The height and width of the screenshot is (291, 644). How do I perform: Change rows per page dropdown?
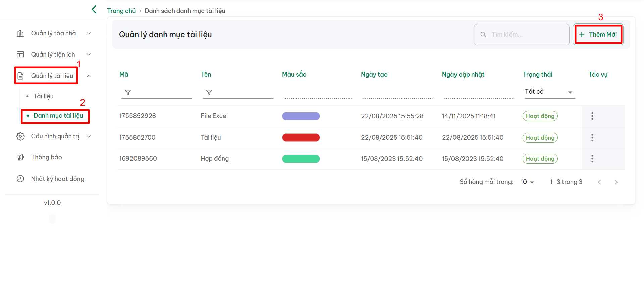(x=527, y=182)
